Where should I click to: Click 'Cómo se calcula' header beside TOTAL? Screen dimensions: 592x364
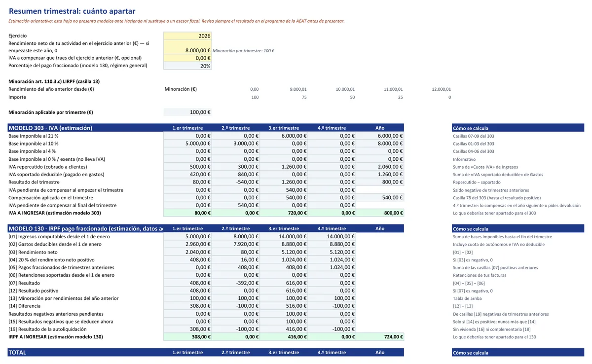click(x=518, y=353)
